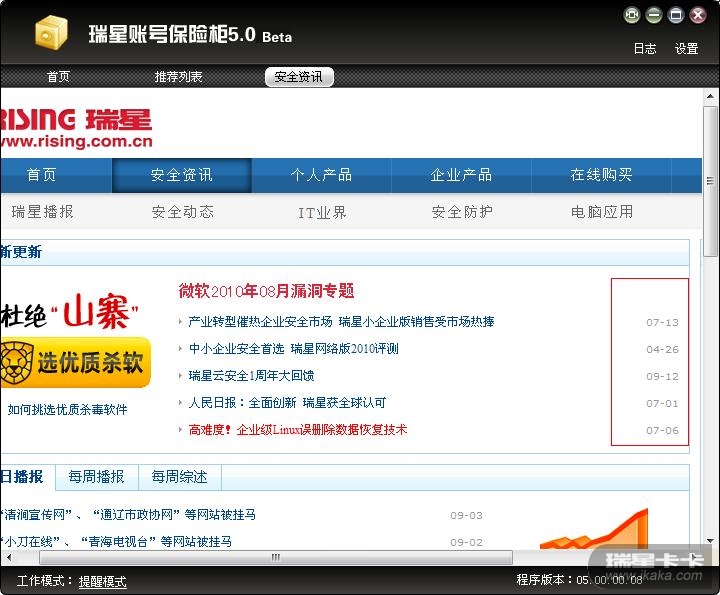720x595 pixels.
Task: Go to the 瑞星播报 sub-section
Action: pyautogui.click(x=42, y=212)
